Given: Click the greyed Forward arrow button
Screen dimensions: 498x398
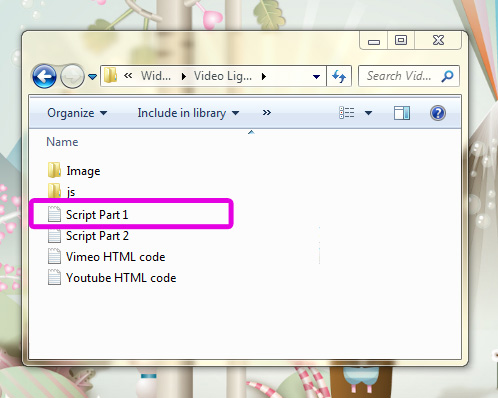Looking at the screenshot, I should point(72,76).
